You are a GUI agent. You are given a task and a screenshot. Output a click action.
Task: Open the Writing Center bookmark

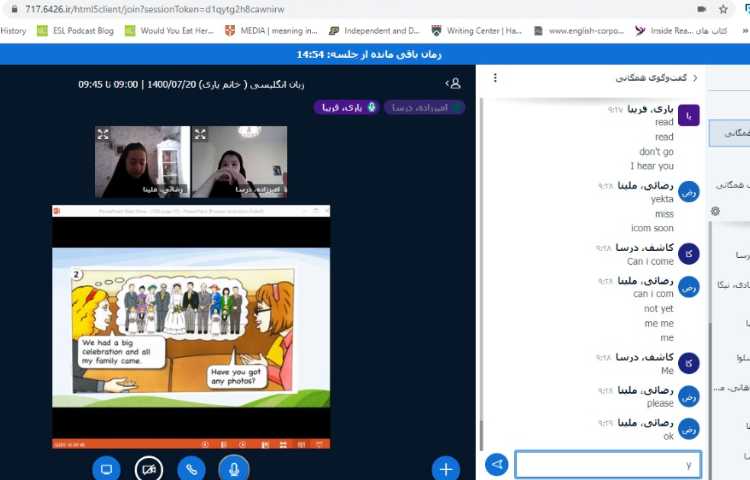click(476, 31)
